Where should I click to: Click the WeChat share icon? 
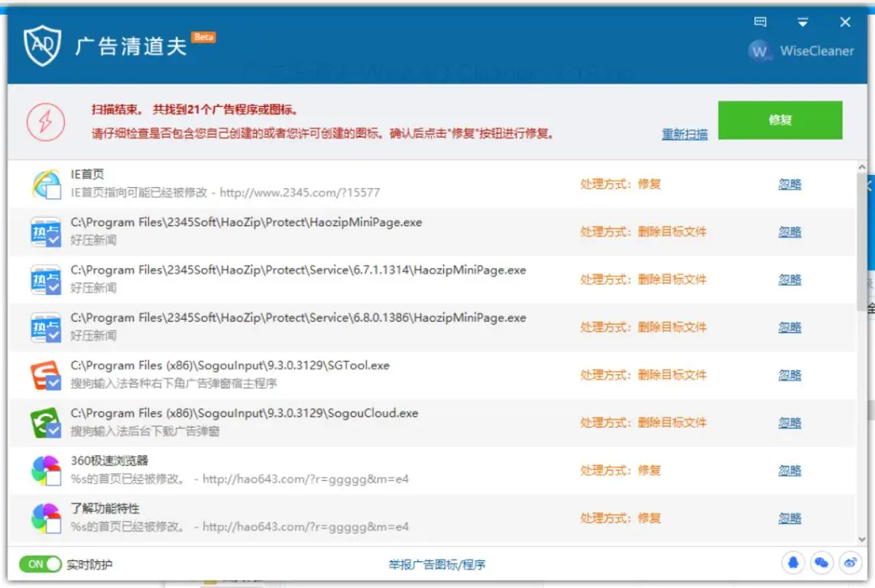coord(822,563)
